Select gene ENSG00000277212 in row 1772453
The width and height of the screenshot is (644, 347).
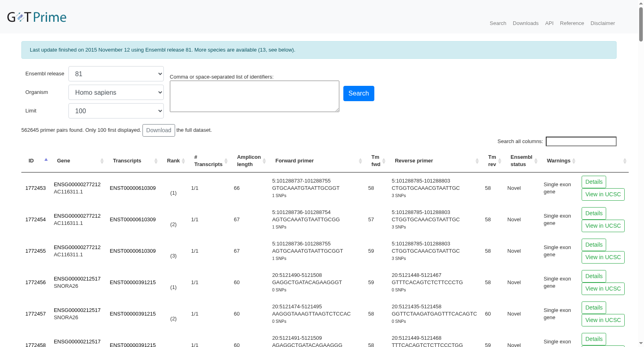77,185
